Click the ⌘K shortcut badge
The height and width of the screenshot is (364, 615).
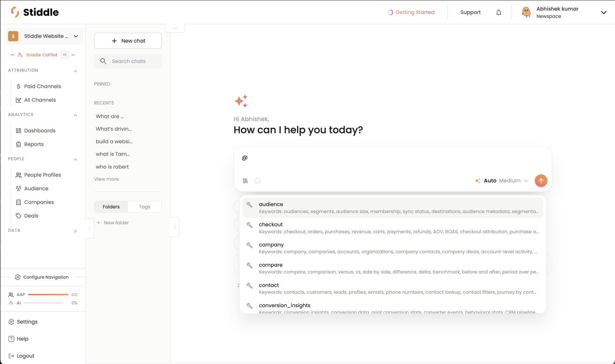point(65,55)
